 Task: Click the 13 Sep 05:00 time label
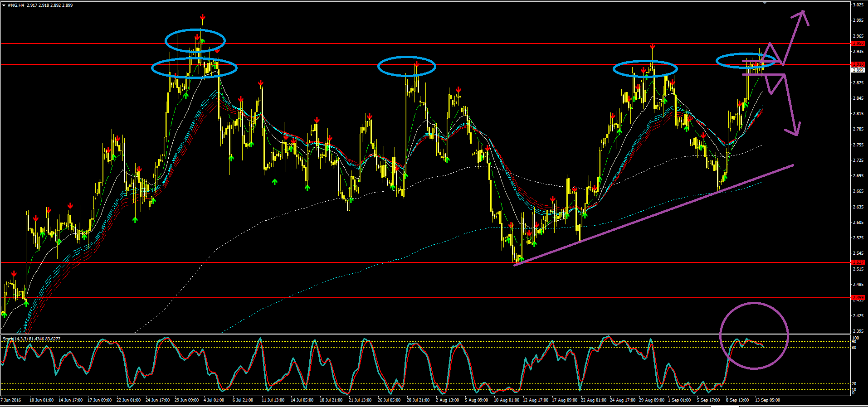767,400
